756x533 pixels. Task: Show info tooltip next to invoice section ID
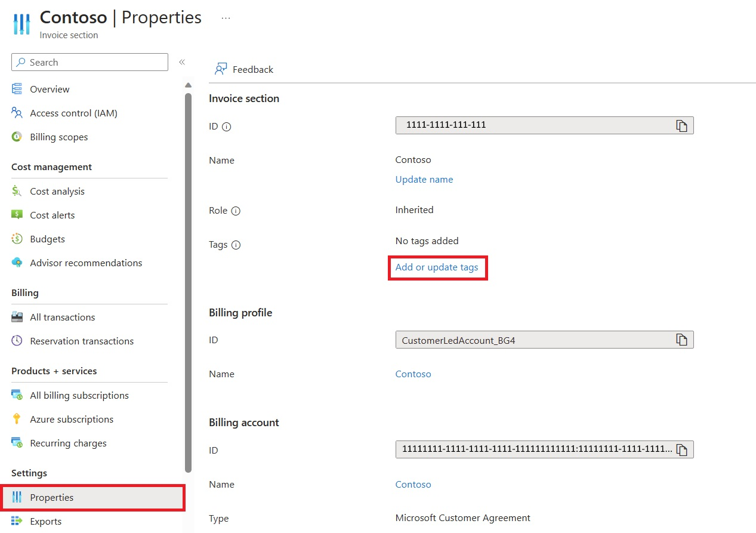[226, 127]
